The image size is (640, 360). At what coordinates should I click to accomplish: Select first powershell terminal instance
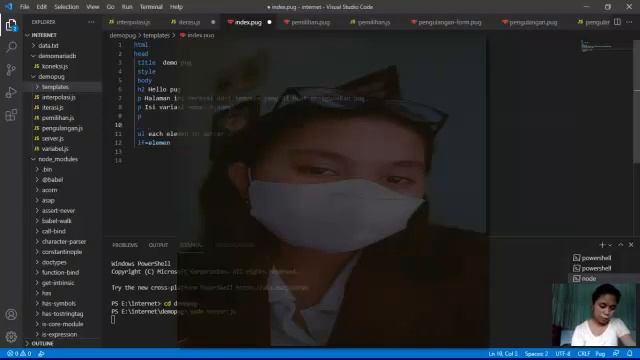[592, 258]
